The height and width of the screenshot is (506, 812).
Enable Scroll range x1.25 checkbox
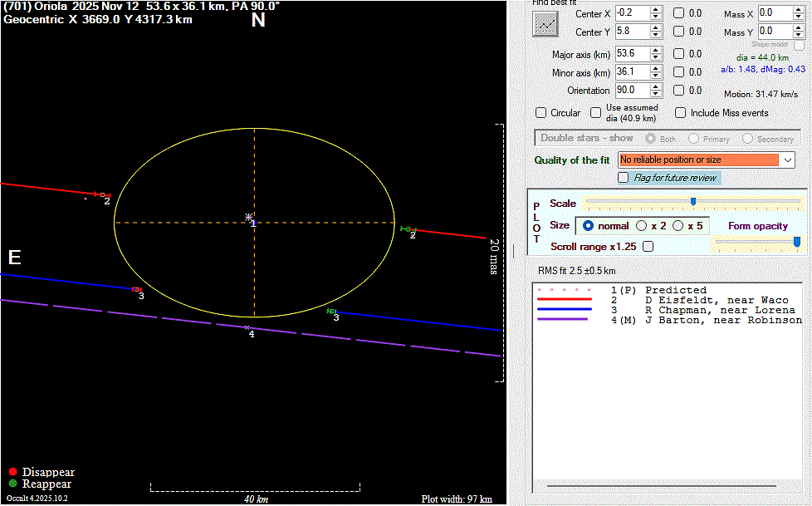point(648,247)
